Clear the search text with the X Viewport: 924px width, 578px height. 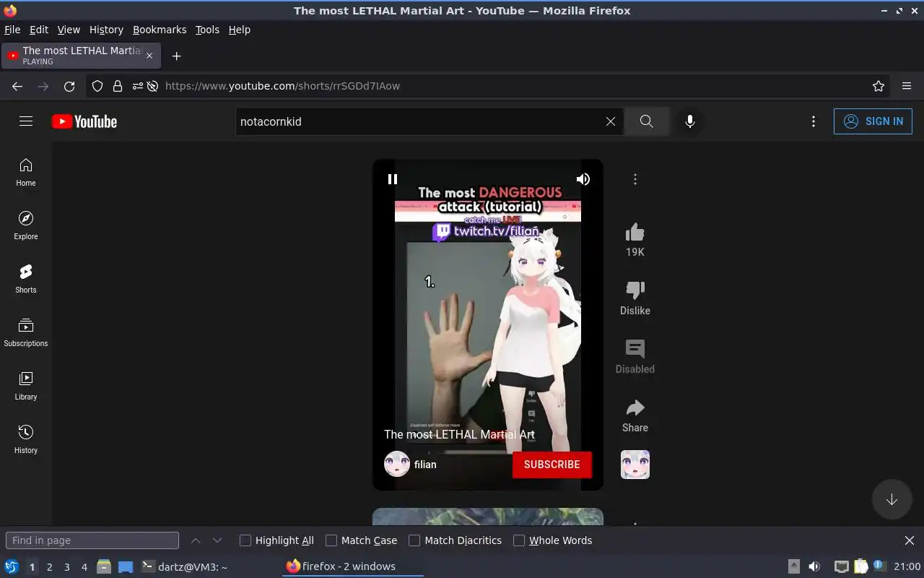(611, 121)
